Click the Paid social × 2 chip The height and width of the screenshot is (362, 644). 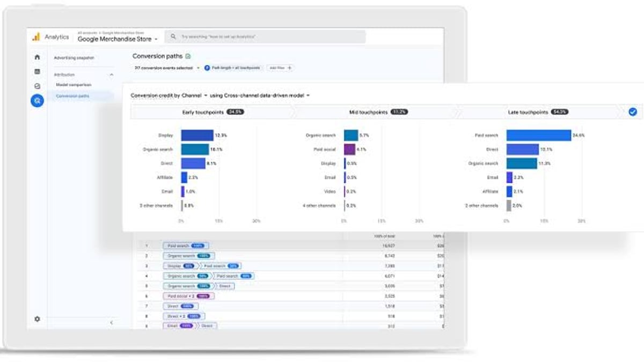coord(188,296)
